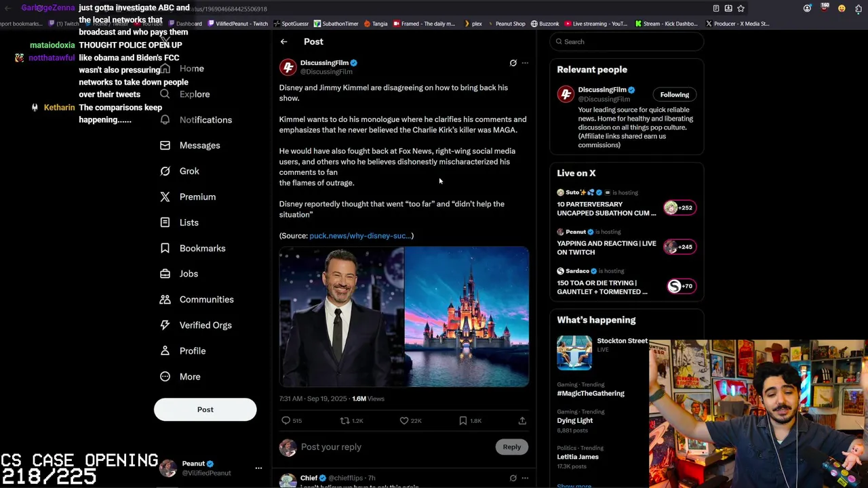The height and width of the screenshot is (488, 868).
Task: Open the plex bookmark
Action: click(473, 24)
